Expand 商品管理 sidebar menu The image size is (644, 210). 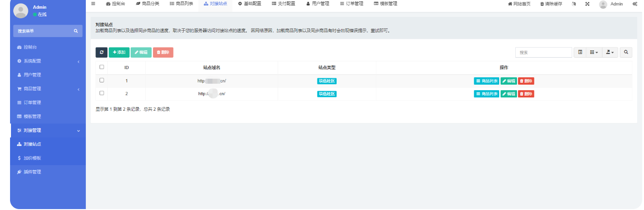48,89
